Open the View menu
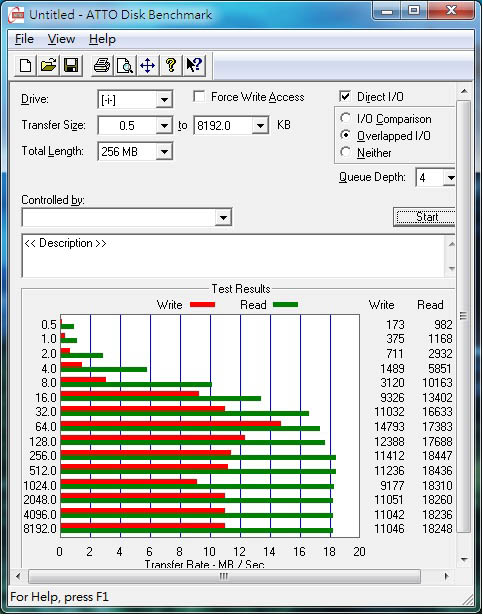 61,39
